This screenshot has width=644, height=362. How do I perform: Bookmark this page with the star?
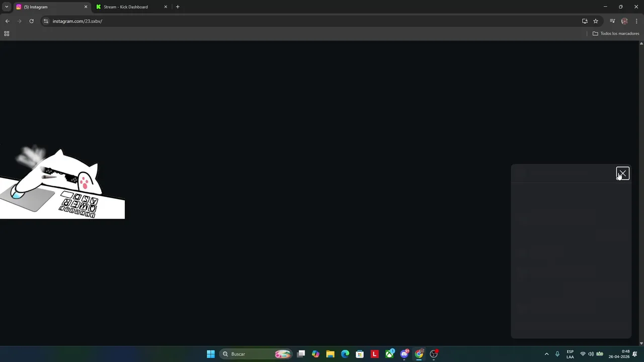596,21
